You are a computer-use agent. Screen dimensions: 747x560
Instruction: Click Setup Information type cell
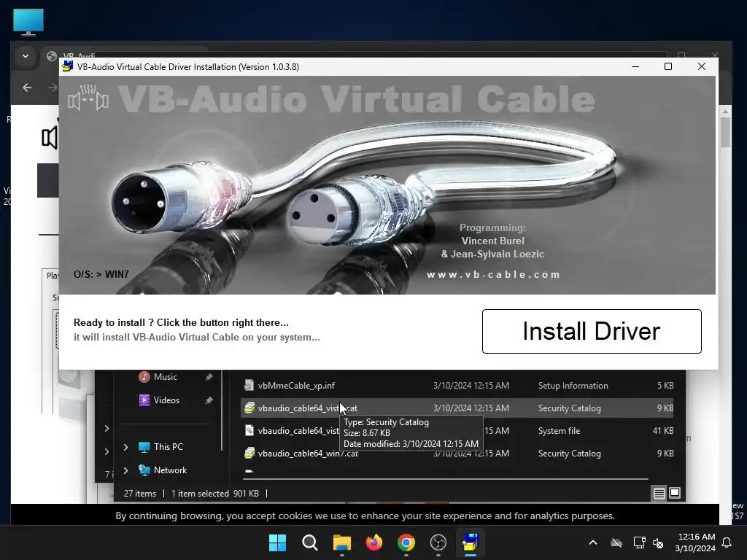[x=573, y=386]
